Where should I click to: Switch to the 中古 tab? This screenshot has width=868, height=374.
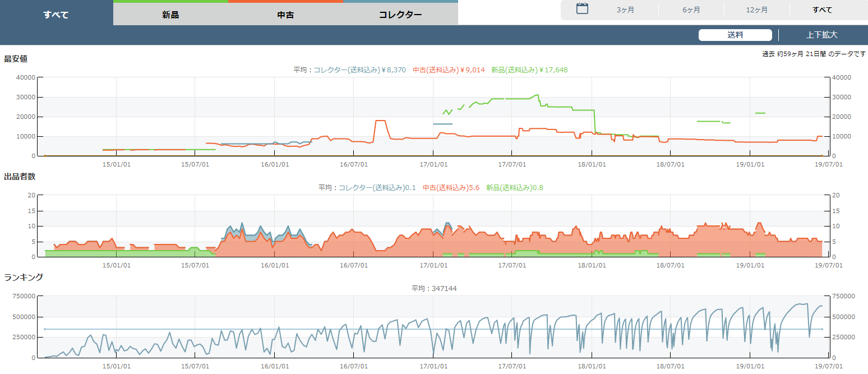285,15
